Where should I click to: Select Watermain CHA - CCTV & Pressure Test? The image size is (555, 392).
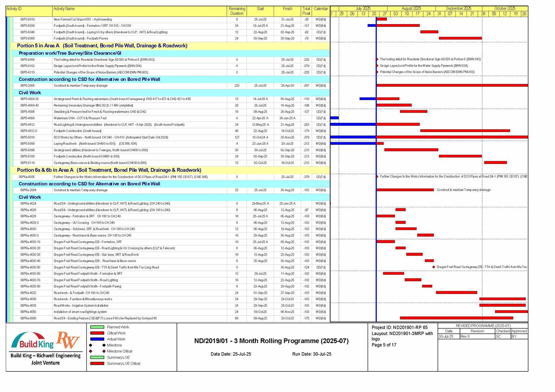pos(80,118)
